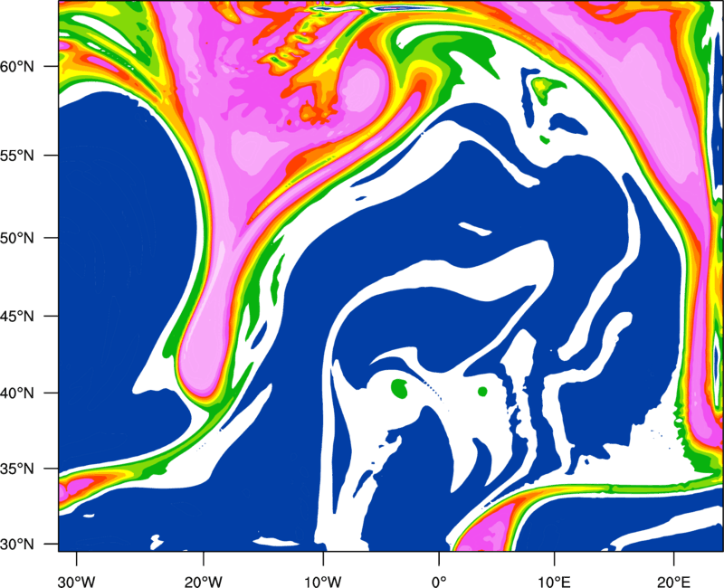Click the 20°E longitude label

[x=674, y=581]
